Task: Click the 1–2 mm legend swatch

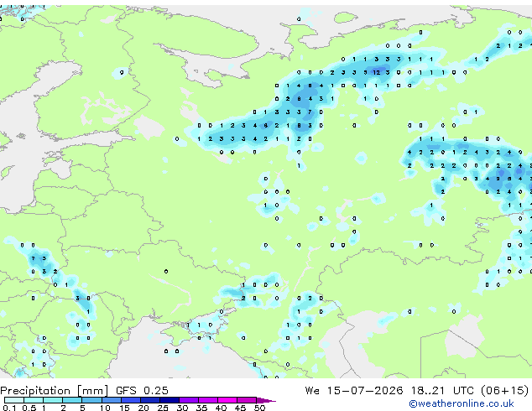Action: 53,400
